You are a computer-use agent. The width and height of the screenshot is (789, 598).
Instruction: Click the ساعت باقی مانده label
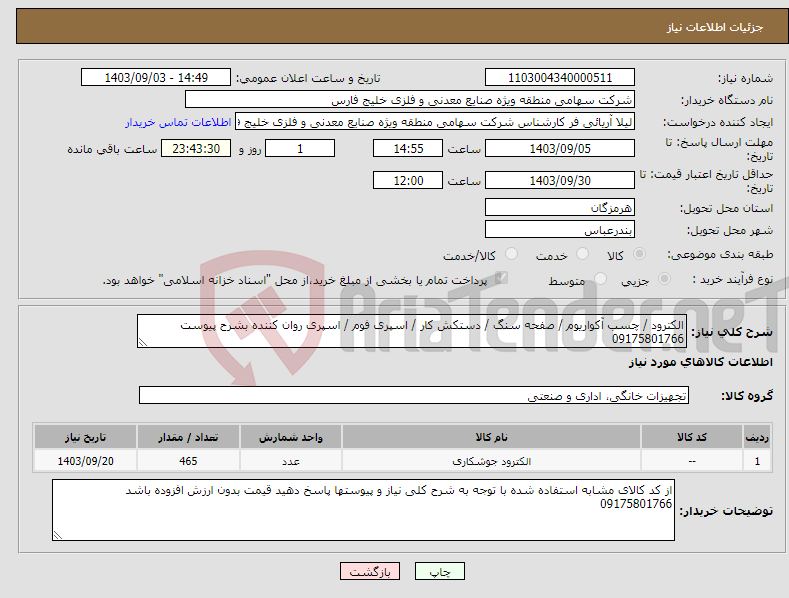(112, 150)
